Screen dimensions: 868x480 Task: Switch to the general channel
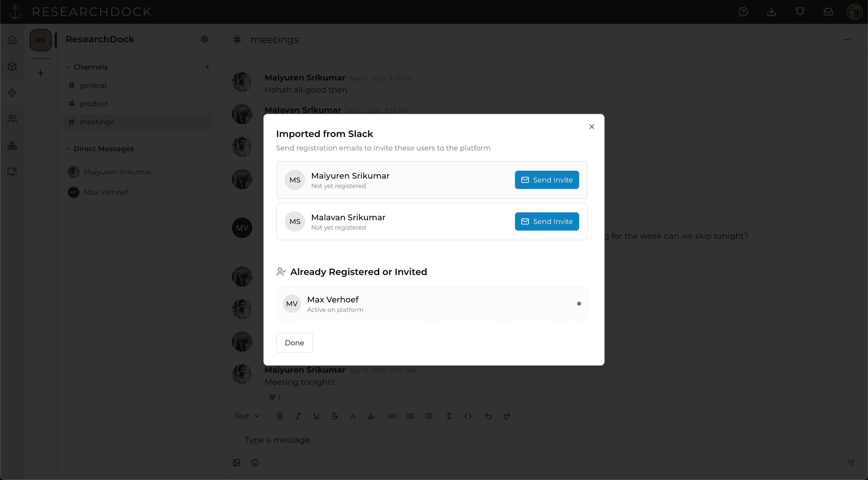[93, 85]
